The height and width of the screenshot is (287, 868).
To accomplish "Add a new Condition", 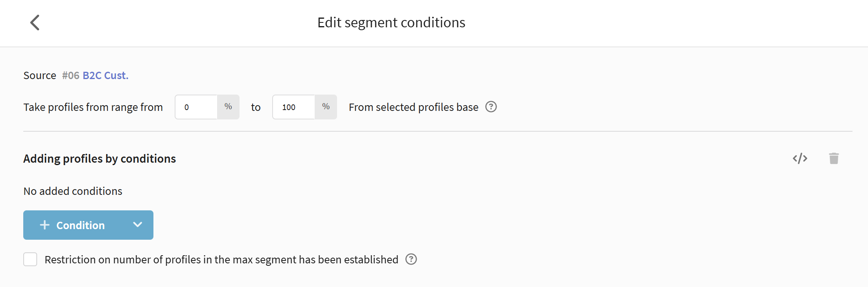I will [80, 225].
